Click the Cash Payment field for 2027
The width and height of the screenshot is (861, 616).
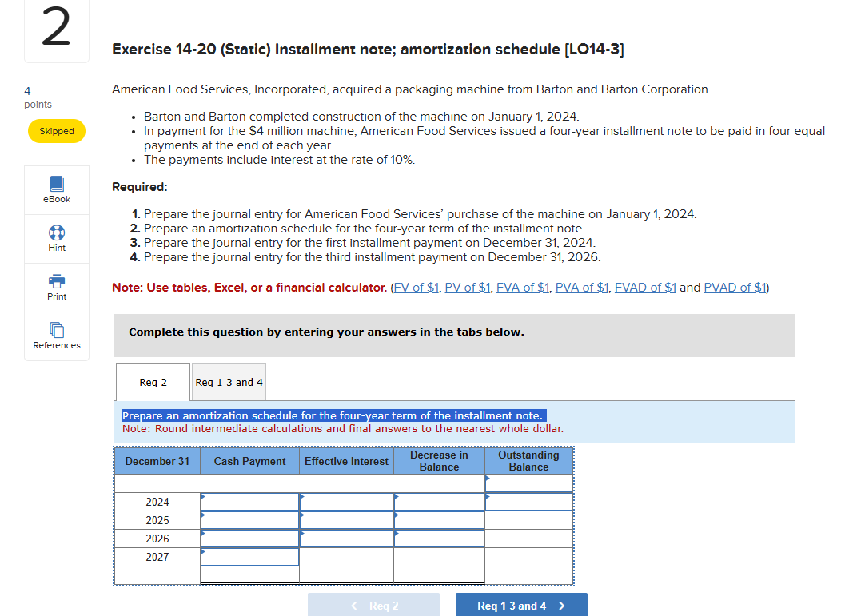coord(249,557)
